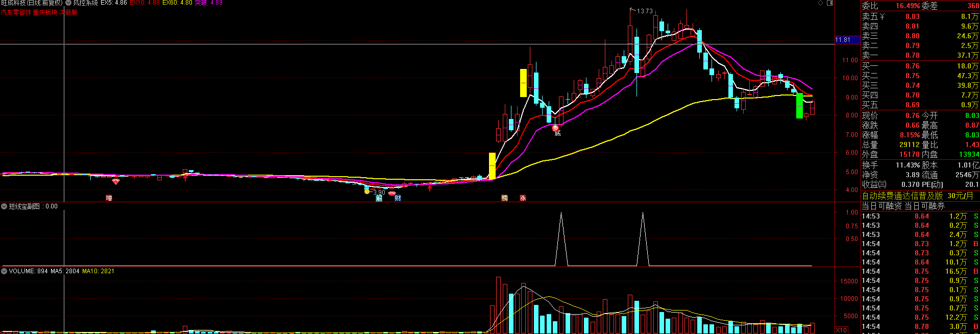Select the 买一 bid price 8.76

coord(913,66)
